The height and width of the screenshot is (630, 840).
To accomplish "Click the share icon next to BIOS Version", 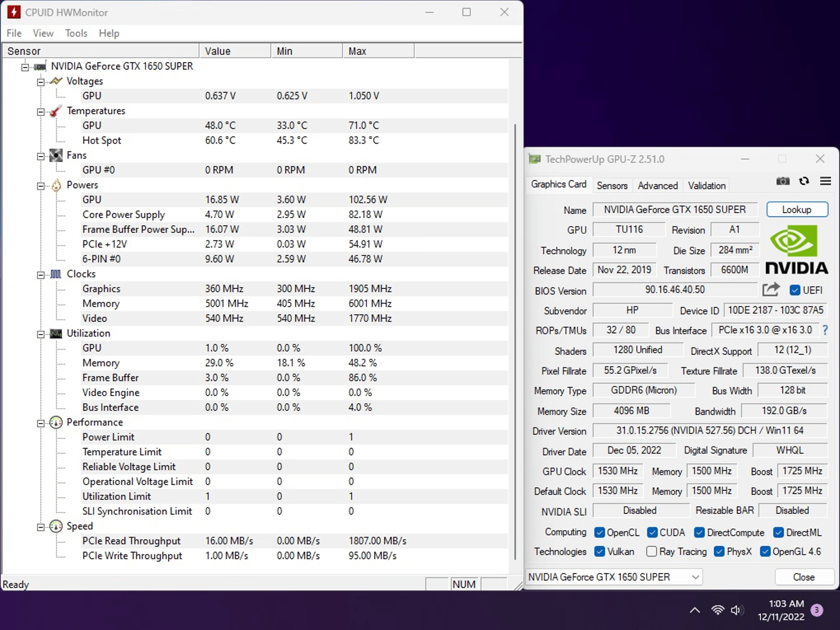I will click(771, 290).
